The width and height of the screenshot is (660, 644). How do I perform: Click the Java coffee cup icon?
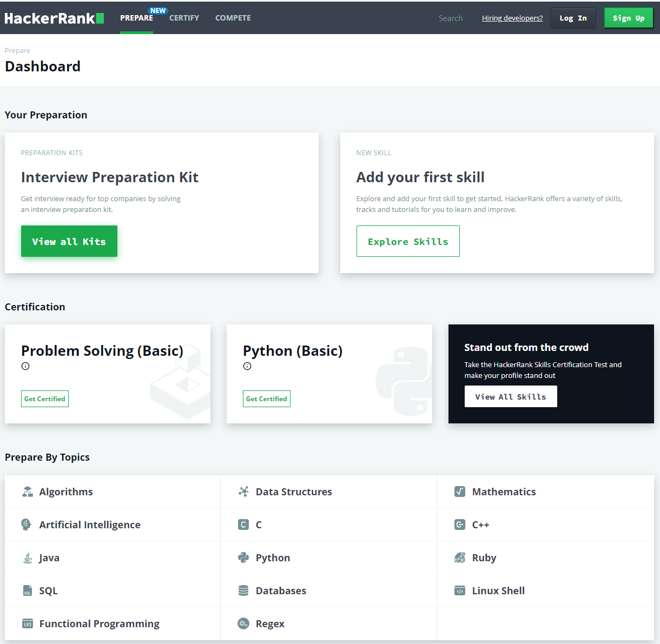coord(28,557)
